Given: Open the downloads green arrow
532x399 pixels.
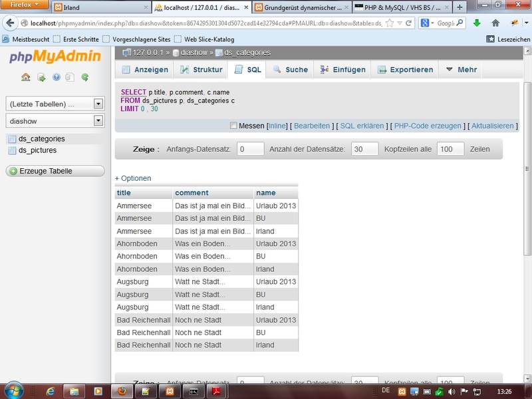Looking at the screenshot, I should click(477, 23).
